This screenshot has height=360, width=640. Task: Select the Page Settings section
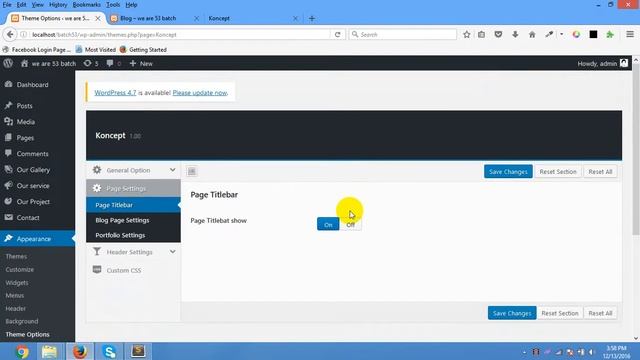pos(133,188)
